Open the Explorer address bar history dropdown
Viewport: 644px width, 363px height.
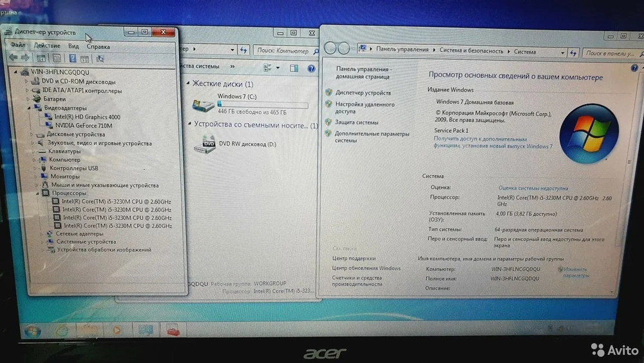(x=232, y=50)
